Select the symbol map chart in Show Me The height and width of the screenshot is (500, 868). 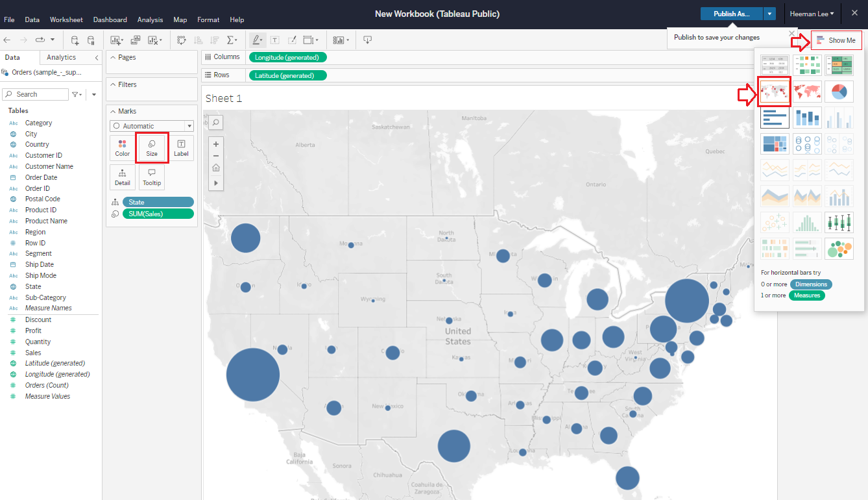pyautogui.click(x=775, y=92)
